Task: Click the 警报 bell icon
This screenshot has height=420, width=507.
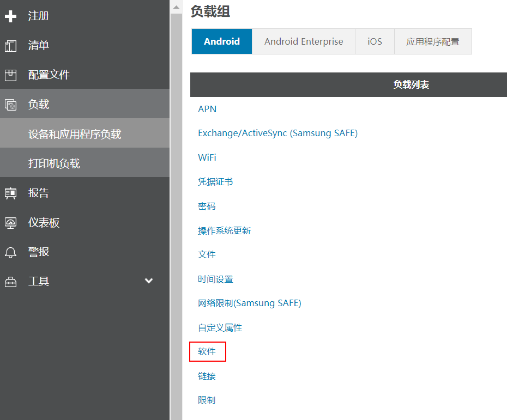Action: pyautogui.click(x=11, y=252)
